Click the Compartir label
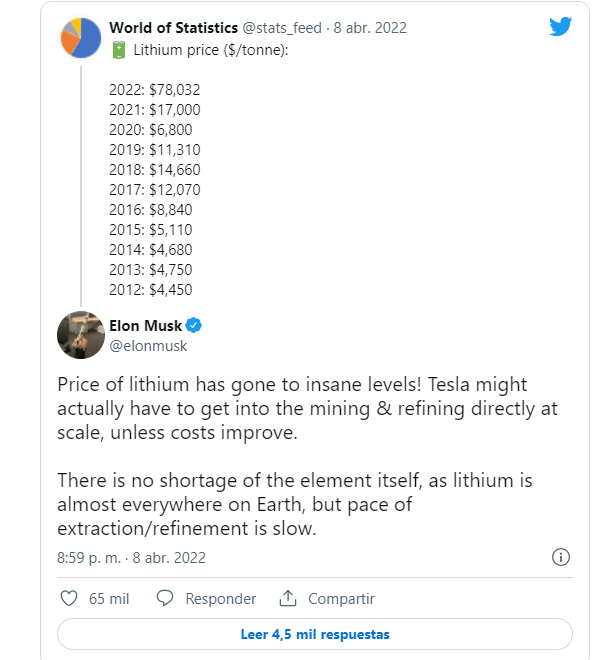Image resolution: width=607 pixels, height=660 pixels. 341,599
